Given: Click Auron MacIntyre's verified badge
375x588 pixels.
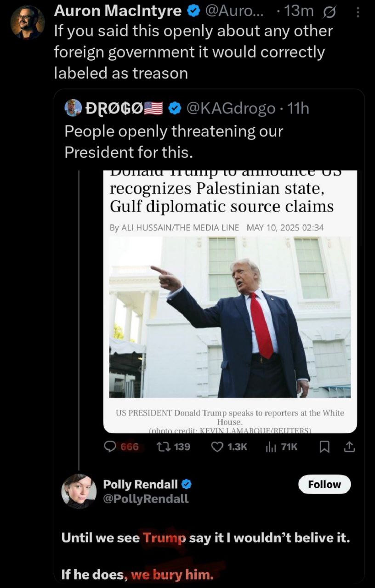Looking at the screenshot, I should [x=192, y=11].
